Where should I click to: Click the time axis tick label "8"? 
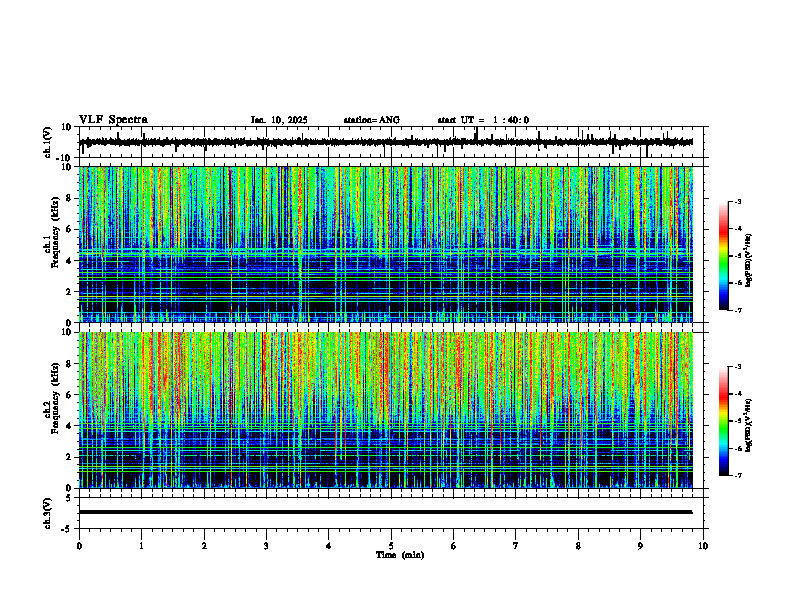tap(578, 546)
